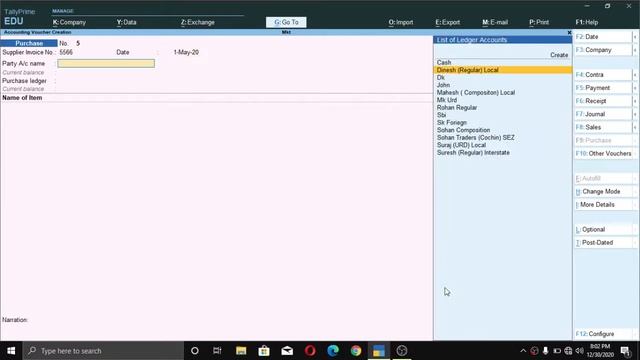Open O: Import menu
The width and height of the screenshot is (640, 360).
401,22
